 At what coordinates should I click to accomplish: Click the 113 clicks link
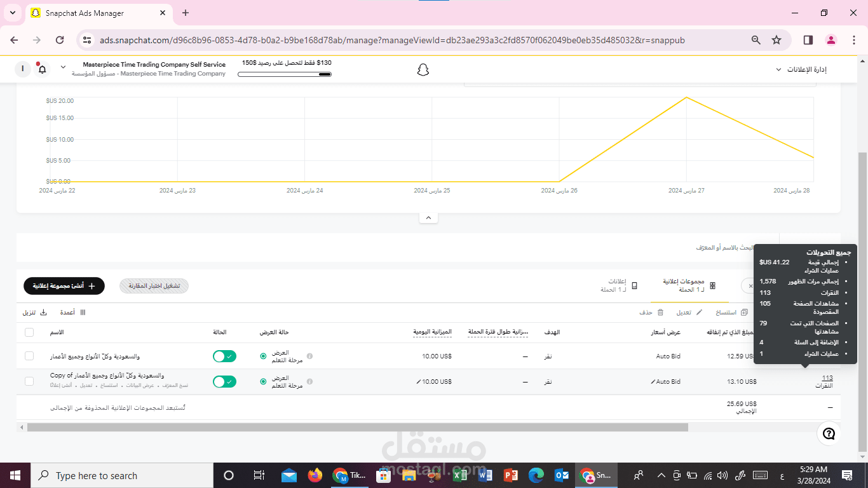[827, 378]
